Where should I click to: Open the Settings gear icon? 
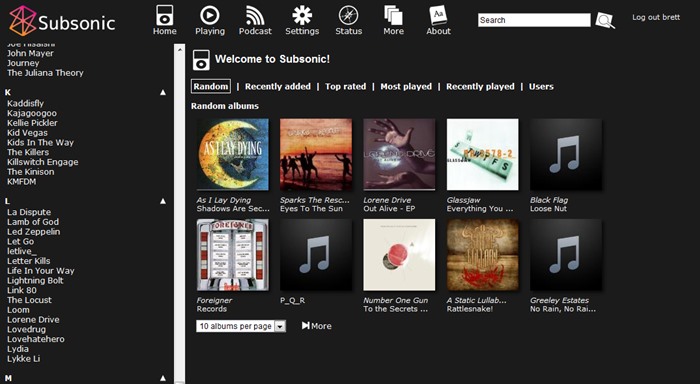tap(302, 16)
